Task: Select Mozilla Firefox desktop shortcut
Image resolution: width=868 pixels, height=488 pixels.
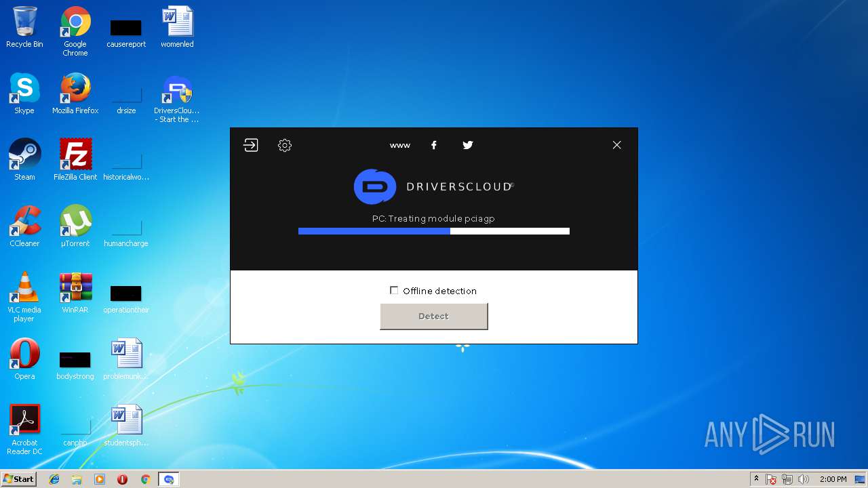Action: point(75,94)
